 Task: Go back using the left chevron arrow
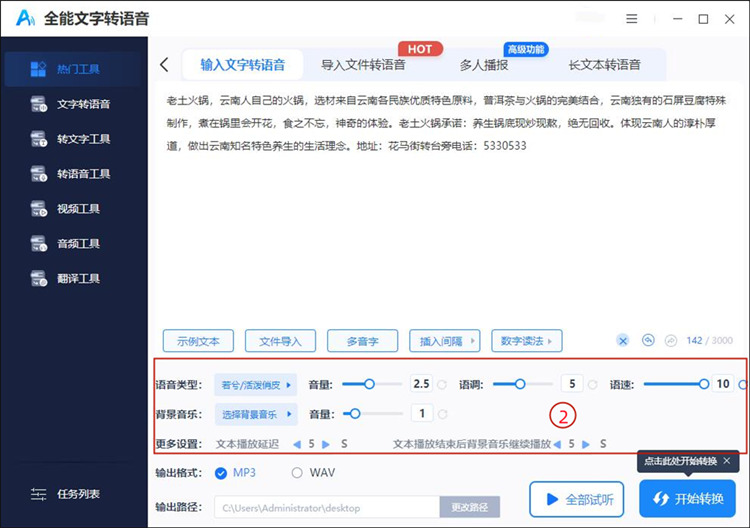click(165, 65)
